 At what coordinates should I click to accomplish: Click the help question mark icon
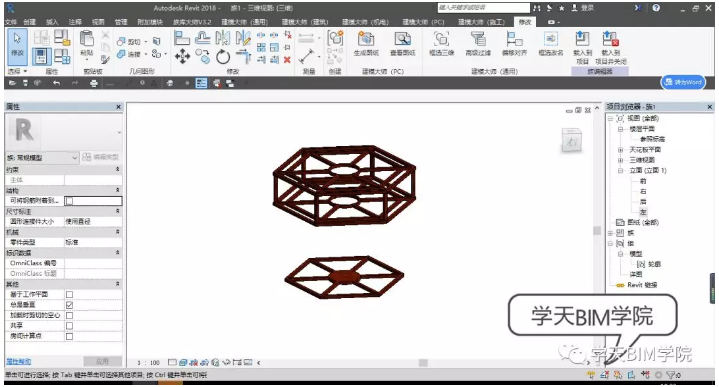tap(656, 8)
